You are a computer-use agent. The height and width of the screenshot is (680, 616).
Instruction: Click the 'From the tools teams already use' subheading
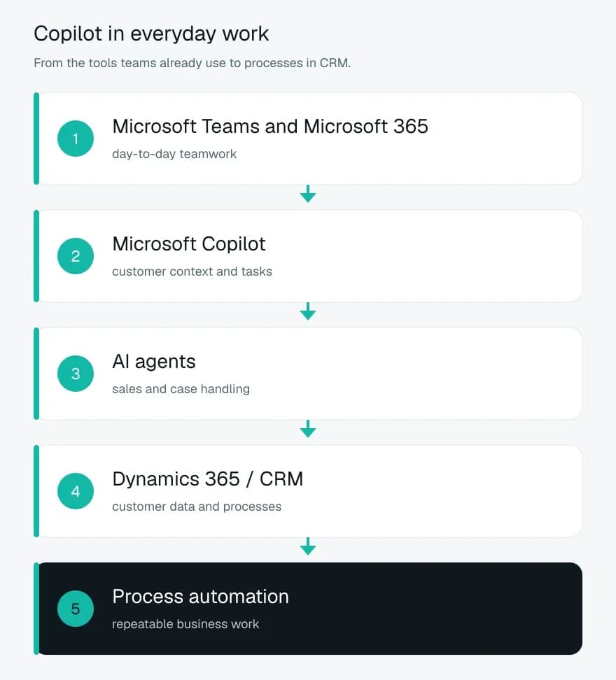point(192,64)
